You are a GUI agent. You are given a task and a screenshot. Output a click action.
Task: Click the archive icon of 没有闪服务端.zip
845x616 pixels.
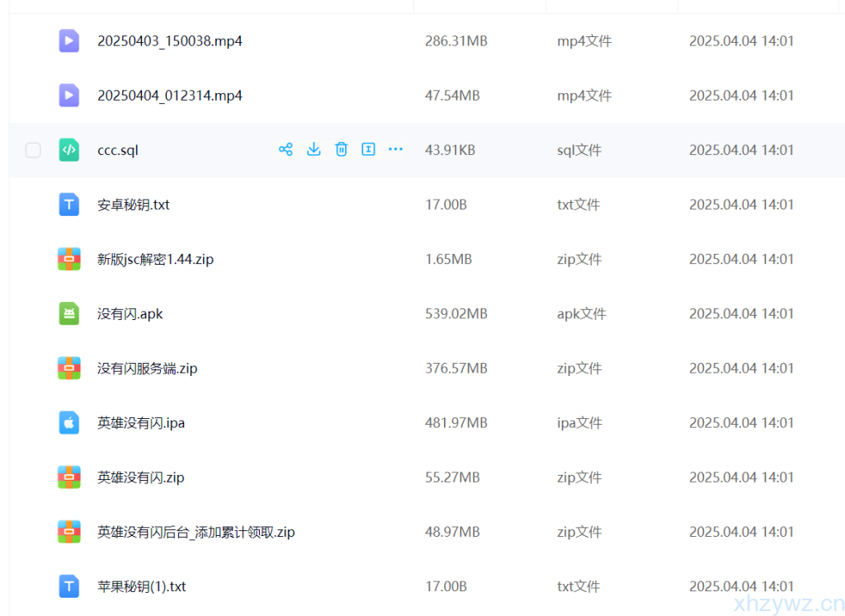click(68, 369)
